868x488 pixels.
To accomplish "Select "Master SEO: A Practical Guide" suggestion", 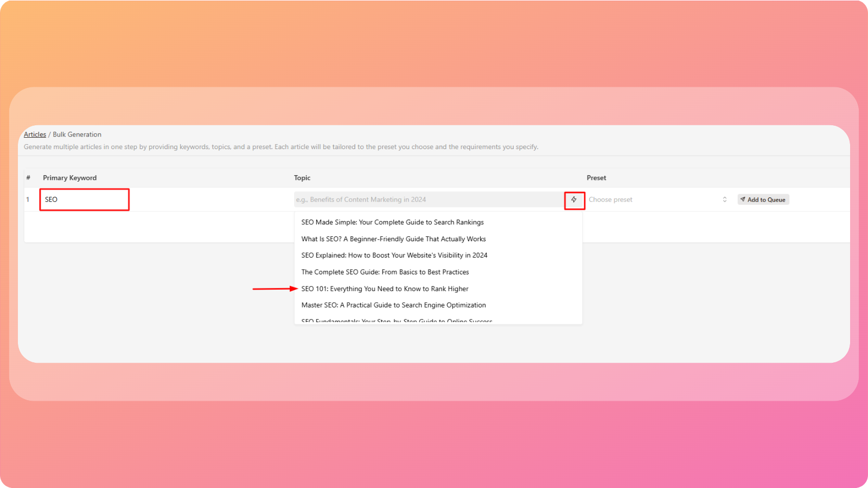I will point(393,305).
